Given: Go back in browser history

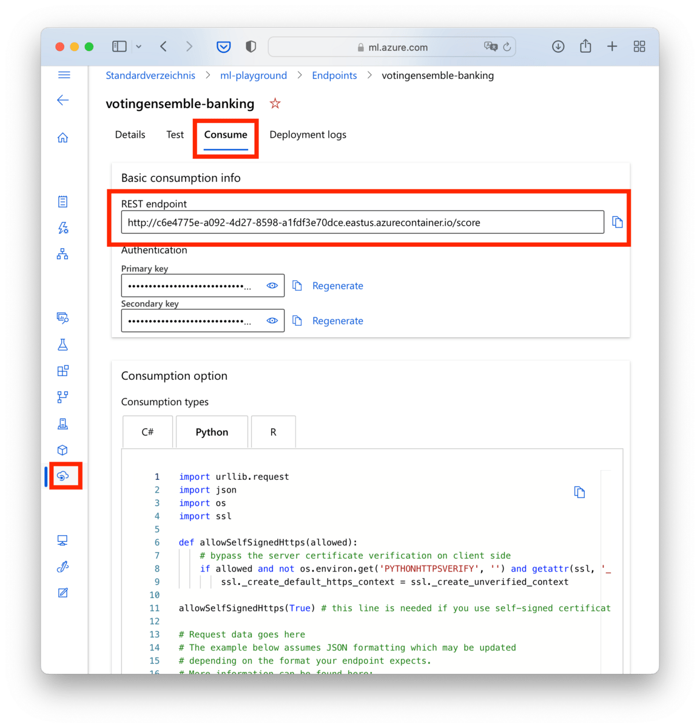Looking at the screenshot, I should click(x=164, y=47).
